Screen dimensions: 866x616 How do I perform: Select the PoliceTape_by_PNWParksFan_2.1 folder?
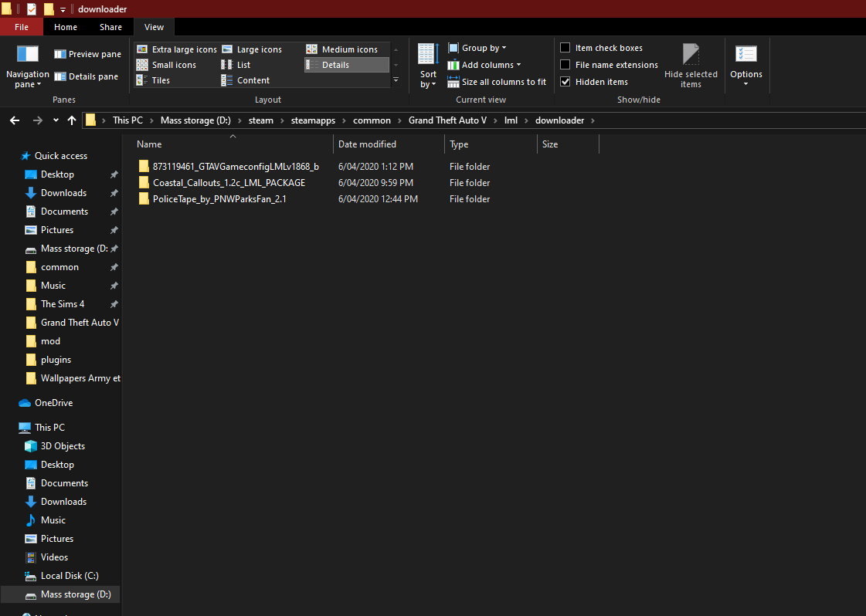click(219, 198)
